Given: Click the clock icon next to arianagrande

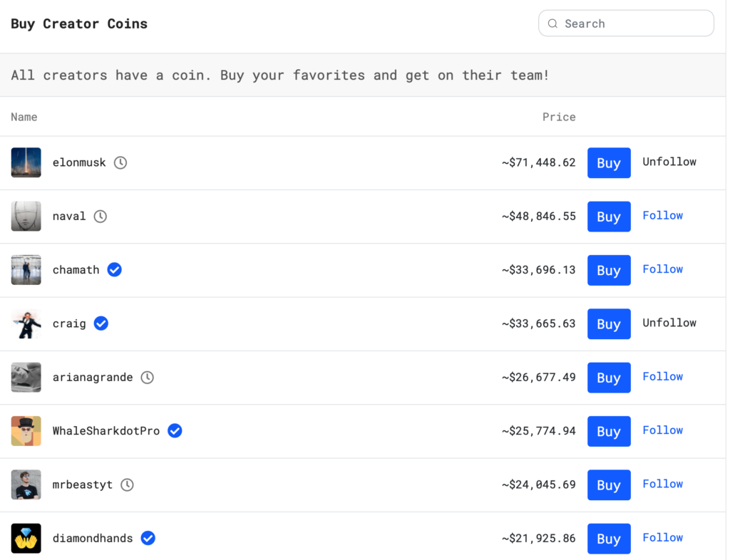Looking at the screenshot, I should click(x=147, y=378).
